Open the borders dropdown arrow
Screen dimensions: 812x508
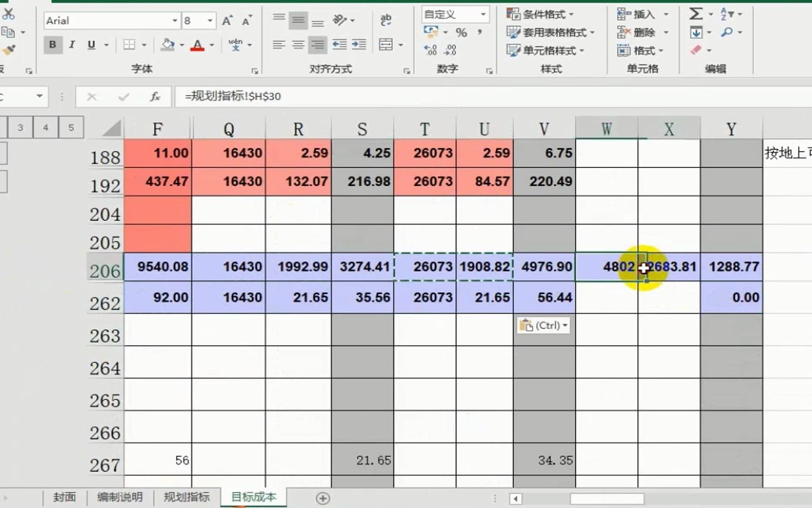pos(144,45)
